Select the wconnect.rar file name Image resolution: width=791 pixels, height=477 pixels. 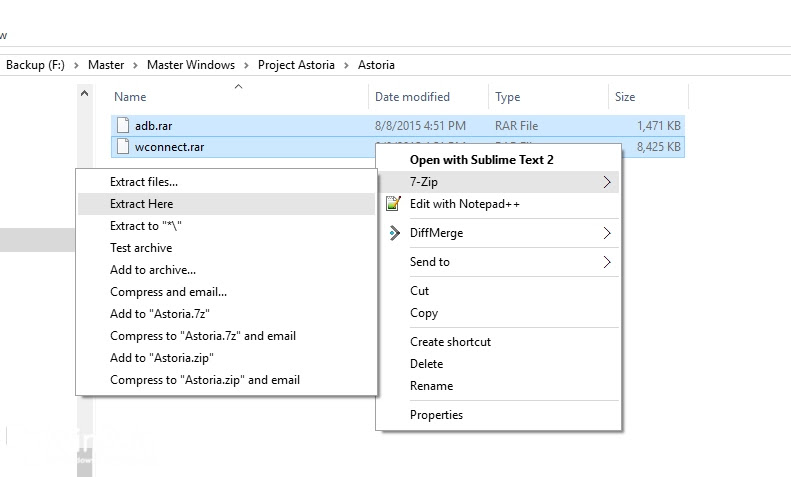pos(170,147)
